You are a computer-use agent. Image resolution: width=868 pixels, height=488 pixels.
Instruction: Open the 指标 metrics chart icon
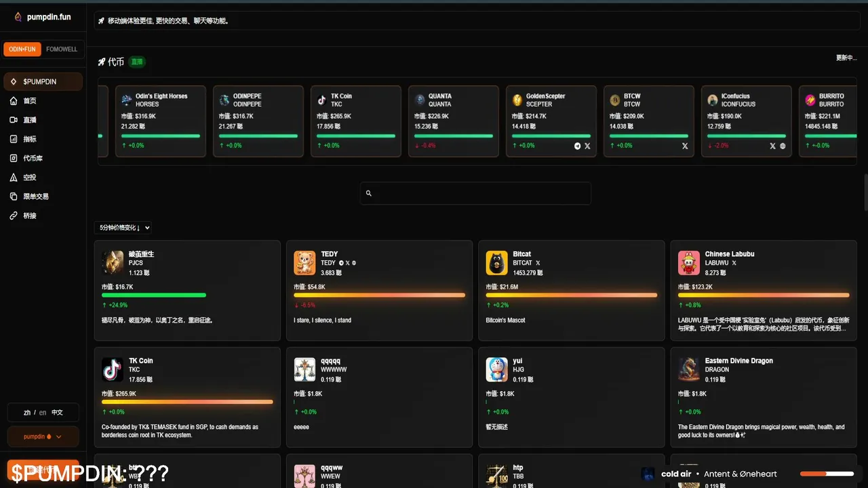pyautogui.click(x=14, y=139)
